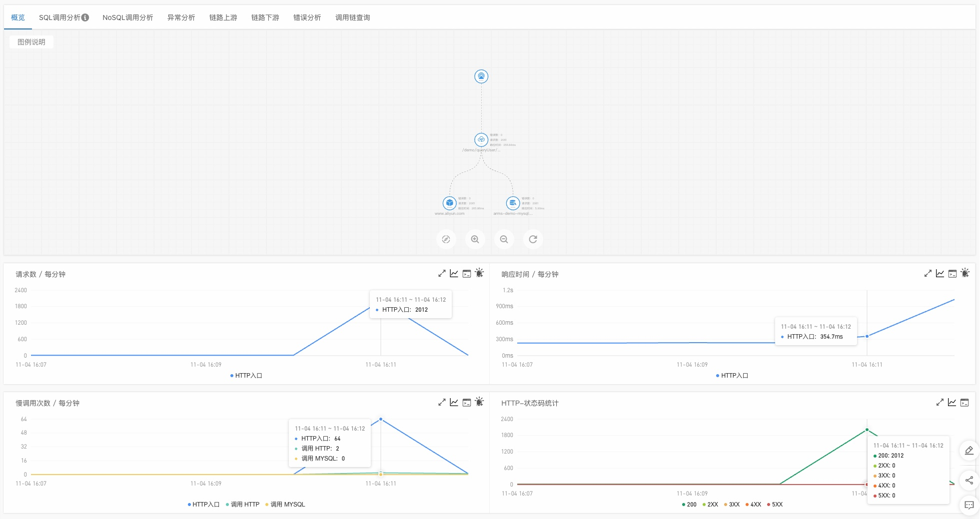Open the console icon on 响应时间 / 每分钟
The image size is (980, 519).
click(953, 274)
